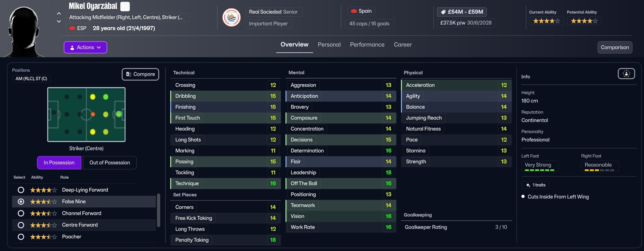
Task: Click the Left Foot strength bar
Action: (x=539, y=170)
